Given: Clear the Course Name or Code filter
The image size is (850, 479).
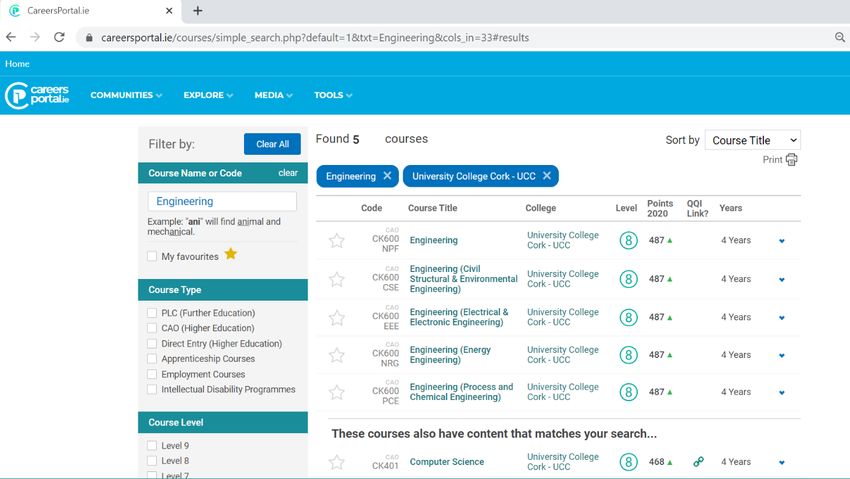Looking at the screenshot, I should tap(288, 173).
